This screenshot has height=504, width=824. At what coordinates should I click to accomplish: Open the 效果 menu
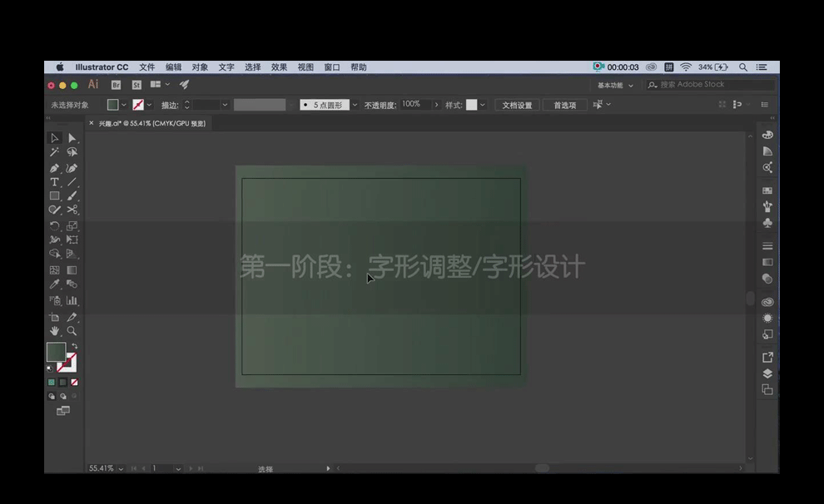pos(279,67)
